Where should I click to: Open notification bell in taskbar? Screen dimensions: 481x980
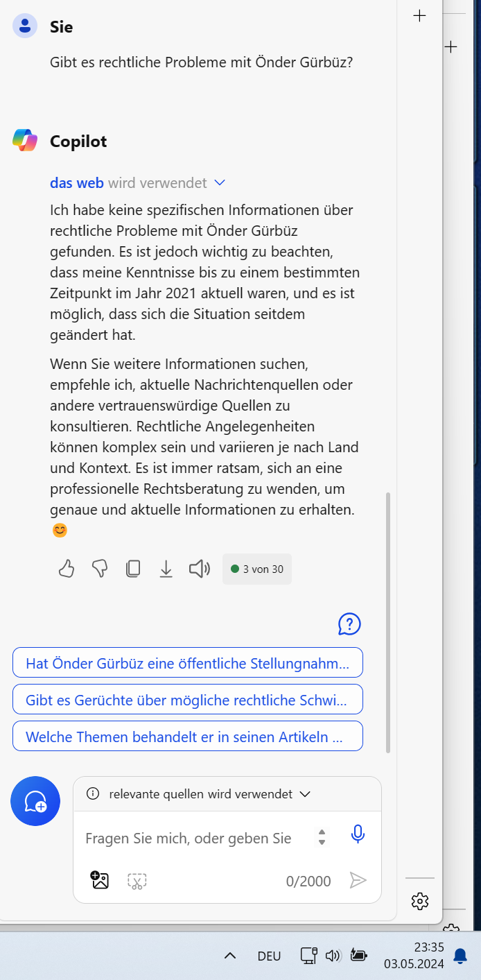click(x=460, y=956)
